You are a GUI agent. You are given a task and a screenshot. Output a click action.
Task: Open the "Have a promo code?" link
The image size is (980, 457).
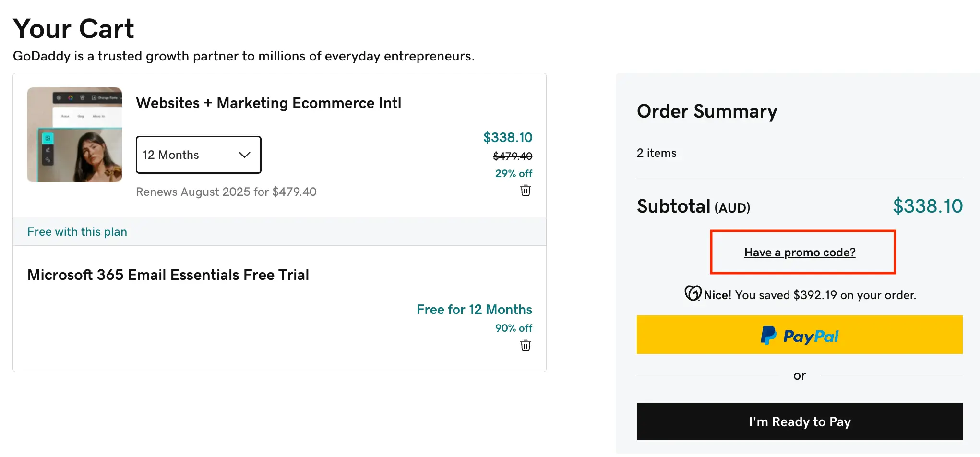point(800,253)
